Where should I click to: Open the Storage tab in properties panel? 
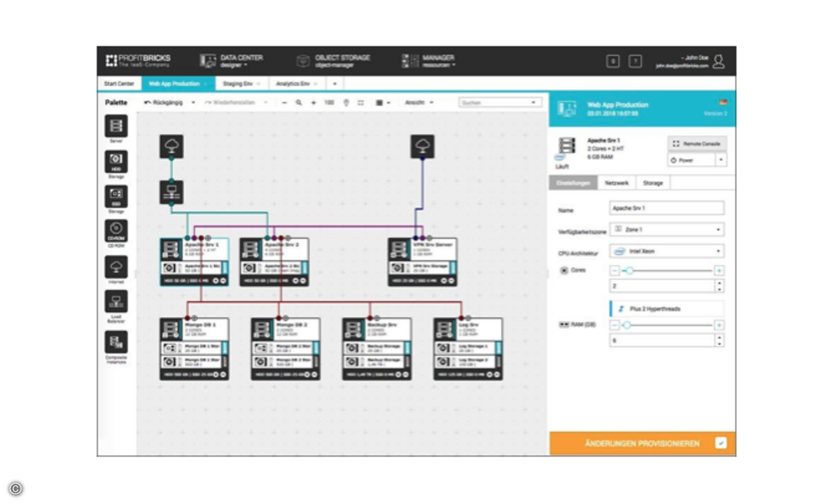click(x=652, y=183)
